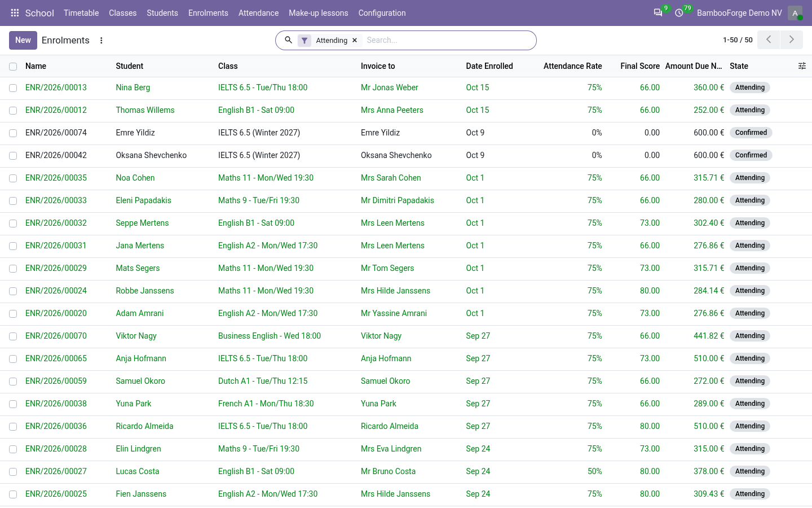Click class cell Business English - Wed 18:00
This screenshot has width=812, height=508.
click(x=270, y=336)
